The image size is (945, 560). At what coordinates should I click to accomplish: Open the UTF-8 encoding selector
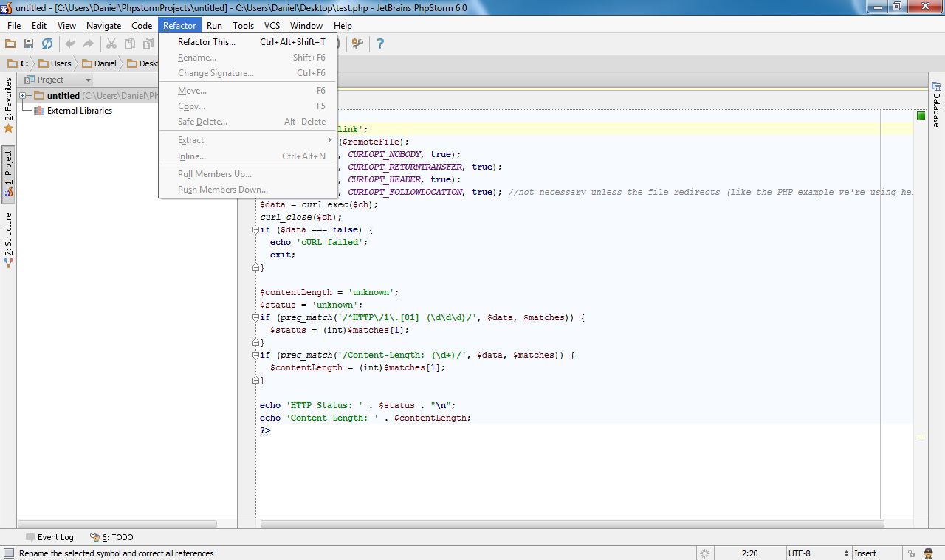(818, 553)
